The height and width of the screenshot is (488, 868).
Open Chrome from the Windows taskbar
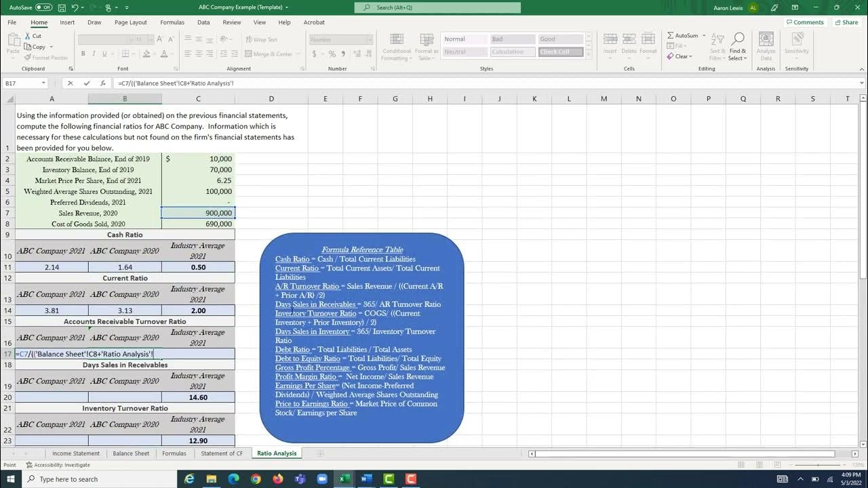tap(256, 479)
